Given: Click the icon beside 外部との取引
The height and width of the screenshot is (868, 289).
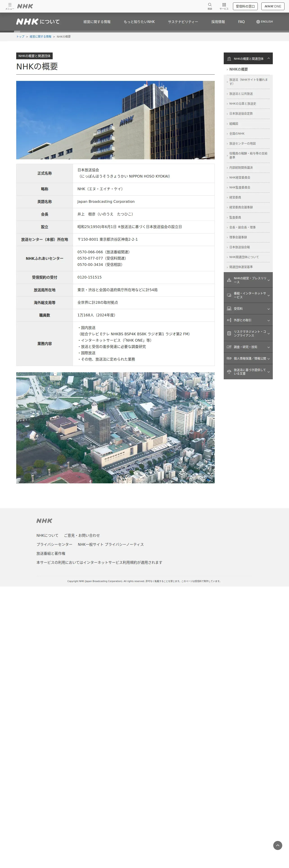Looking at the screenshot, I should coord(229,320).
